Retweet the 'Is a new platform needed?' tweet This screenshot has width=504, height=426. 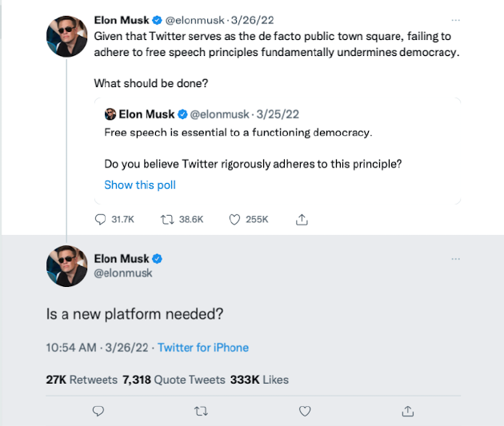coord(202,411)
